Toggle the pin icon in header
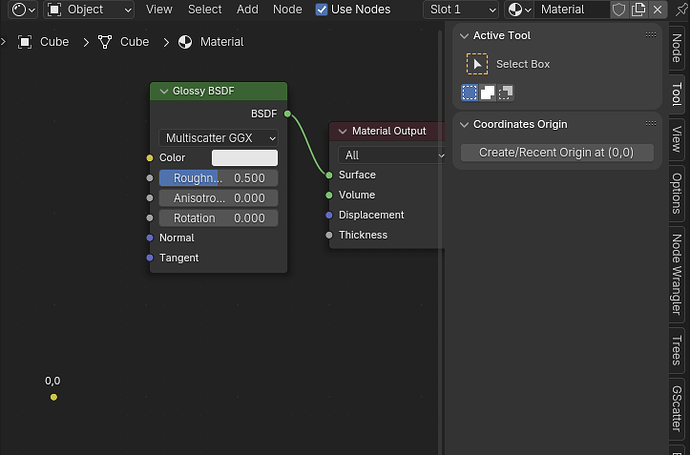 (681, 9)
